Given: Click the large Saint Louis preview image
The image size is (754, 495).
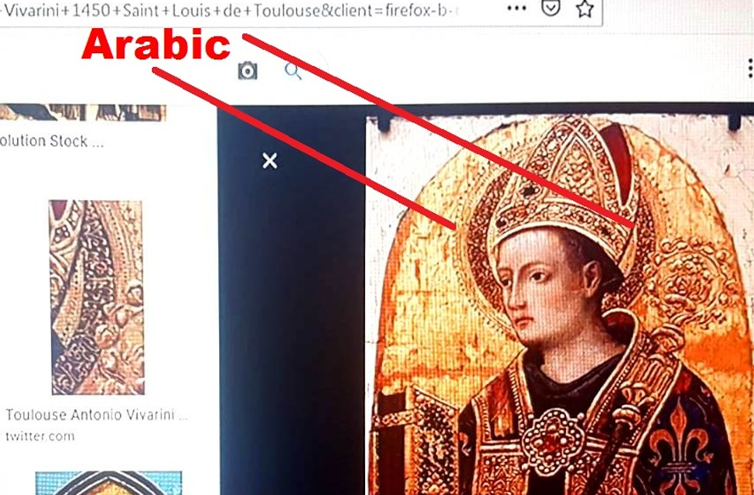Looking at the screenshot, I should (x=560, y=305).
